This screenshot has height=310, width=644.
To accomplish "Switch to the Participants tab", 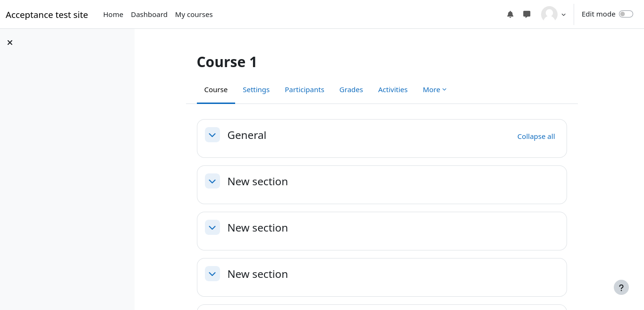I will pos(305,90).
